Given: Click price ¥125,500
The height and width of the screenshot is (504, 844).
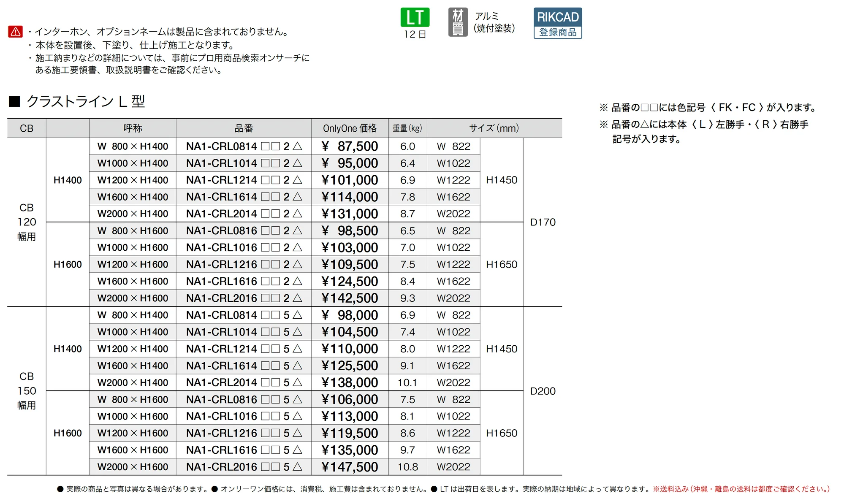Looking at the screenshot, I should (x=350, y=366).
